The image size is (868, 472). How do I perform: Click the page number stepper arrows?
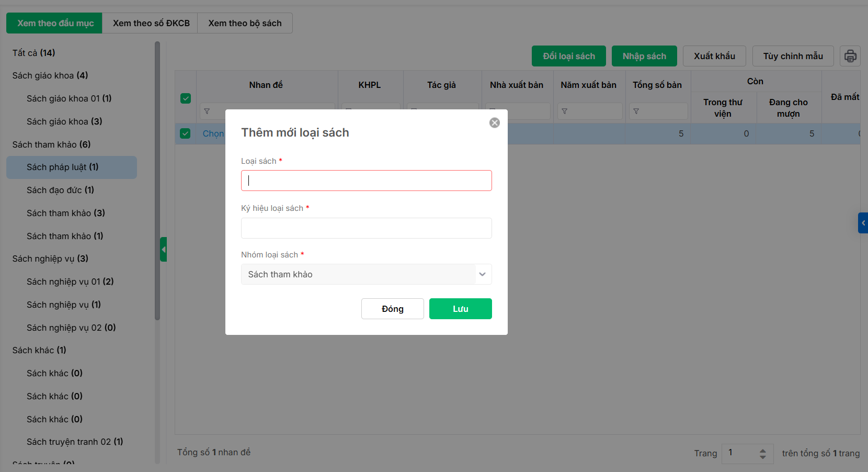click(x=762, y=453)
